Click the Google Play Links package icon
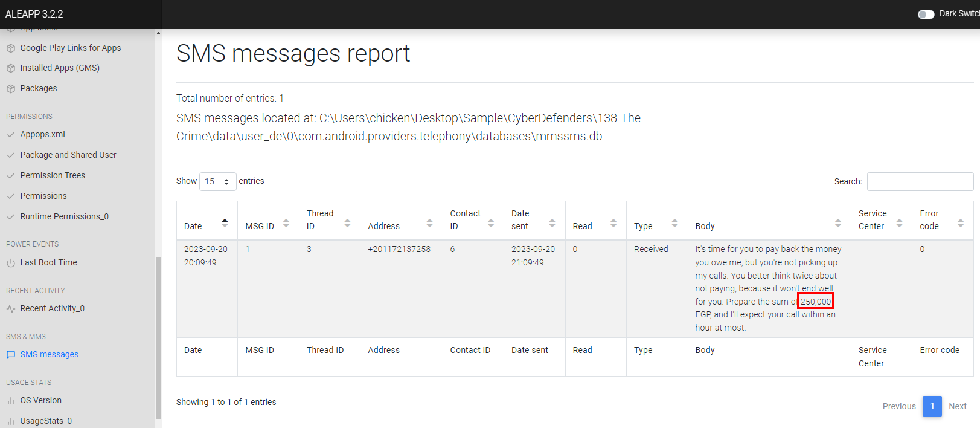 (x=11, y=48)
